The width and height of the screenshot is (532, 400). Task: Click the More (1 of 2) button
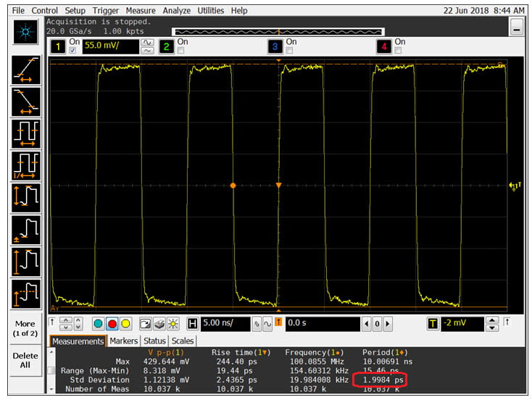[25, 328]
